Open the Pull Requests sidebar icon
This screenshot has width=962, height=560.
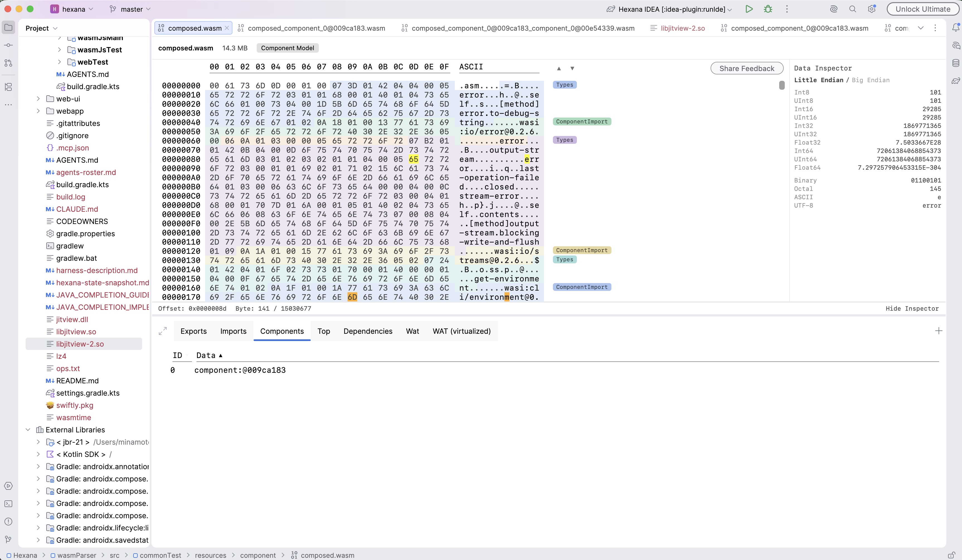tap(8, 63)
